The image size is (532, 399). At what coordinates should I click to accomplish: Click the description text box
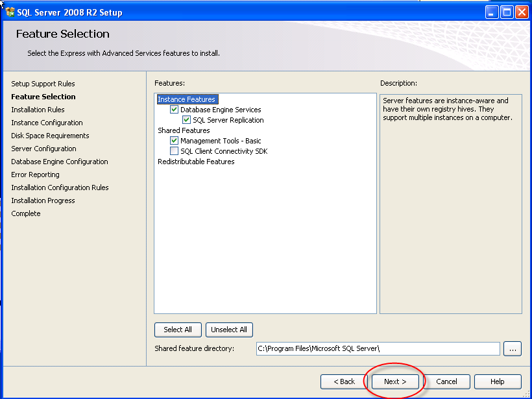point(450,204)
